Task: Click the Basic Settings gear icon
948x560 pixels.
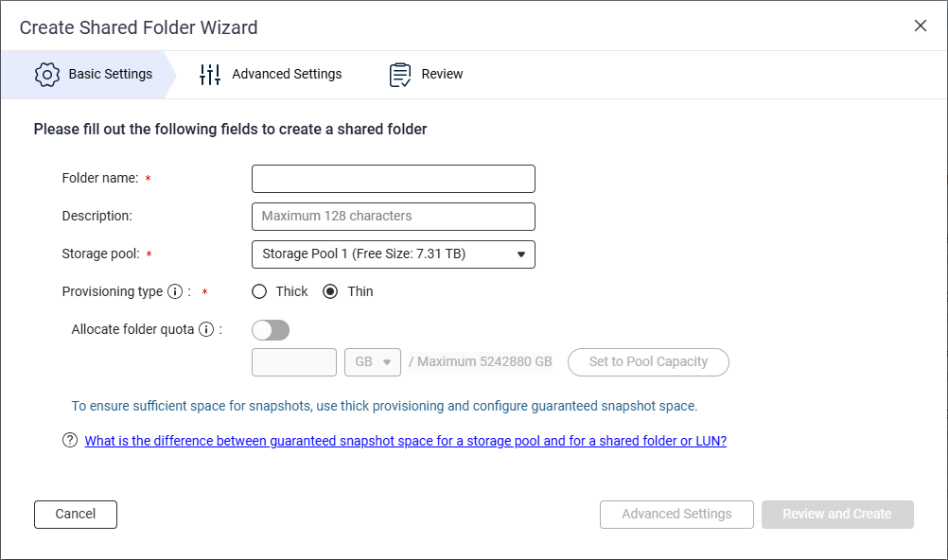Action: 47,75
